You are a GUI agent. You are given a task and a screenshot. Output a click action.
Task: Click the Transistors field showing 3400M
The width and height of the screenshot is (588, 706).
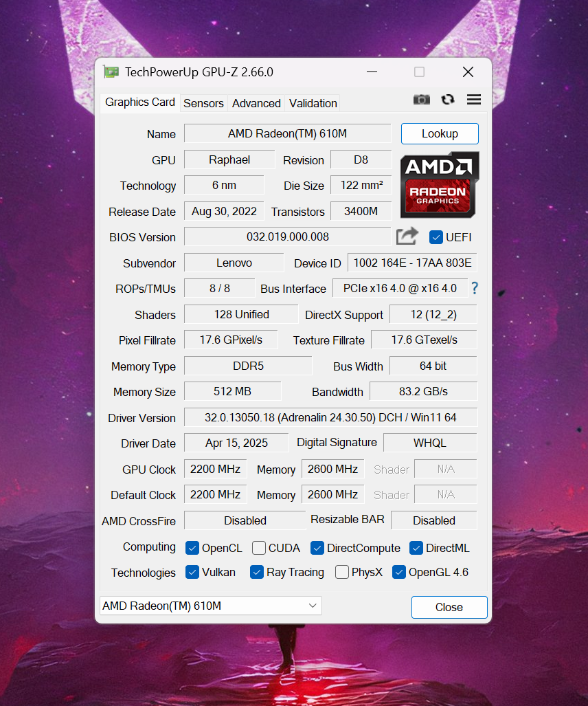(x=361, y=211)
